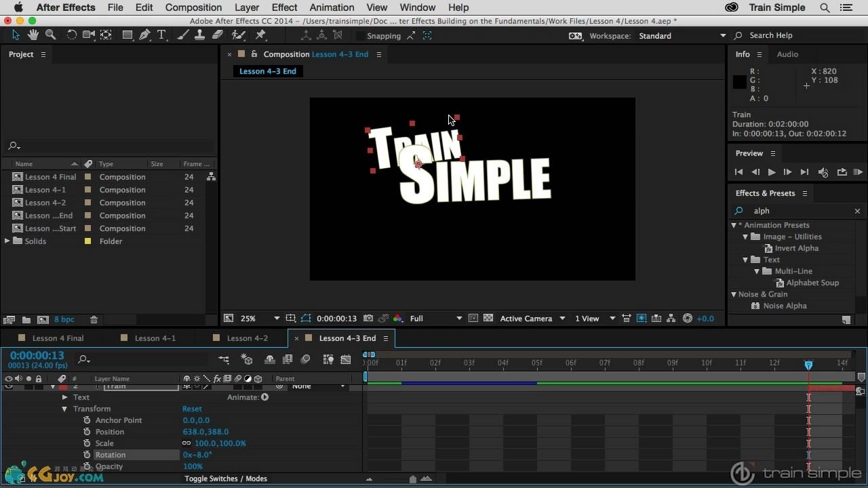Select the Horizontal Type tool

pyautogui.click(x=161, y=35)
